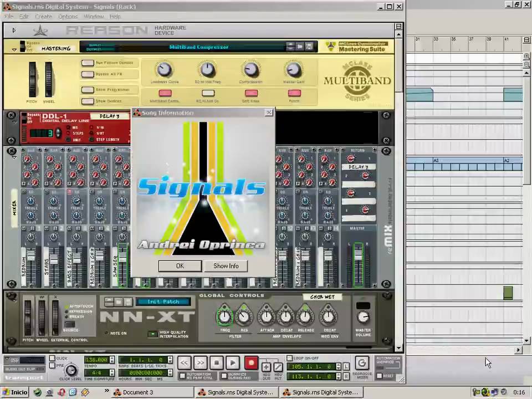532x399 pixels.
Task: Click the tempo up/down stepper arrows
Action: 112,360
